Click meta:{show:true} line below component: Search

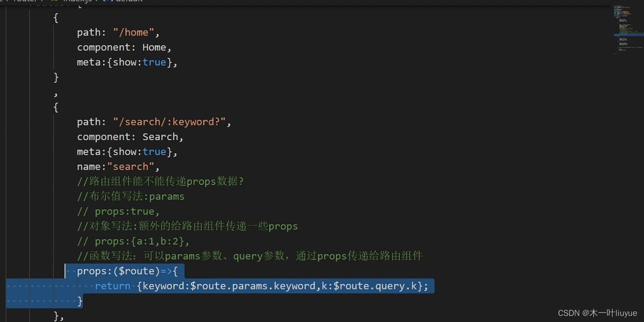[128, 151]
